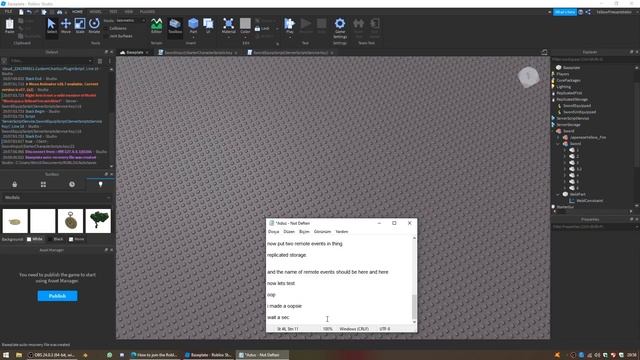The width and height of the screenshot is (640, 360).
Task: Switch to Notepad taskbar button
Action: [x=262, y=355]
